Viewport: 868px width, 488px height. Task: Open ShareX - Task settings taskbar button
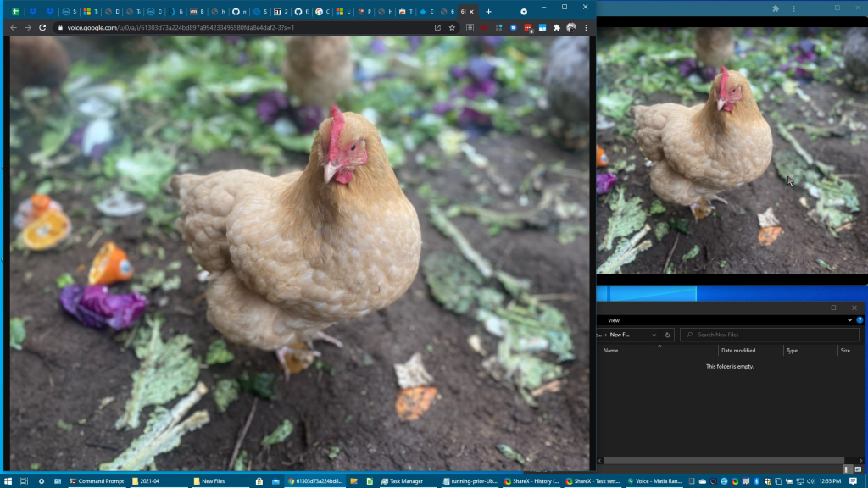(x=593, y=481)
